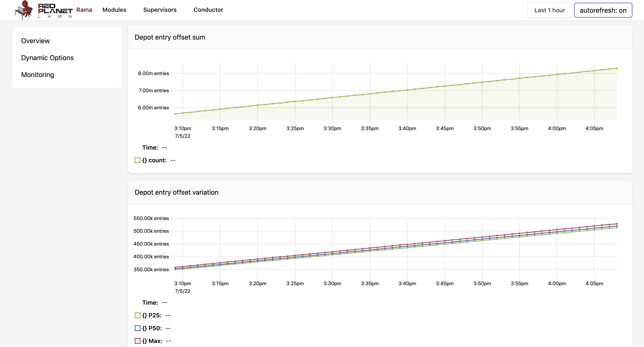Click the last red Max data point
644x347 pixels.
click(x=617, y=224)
